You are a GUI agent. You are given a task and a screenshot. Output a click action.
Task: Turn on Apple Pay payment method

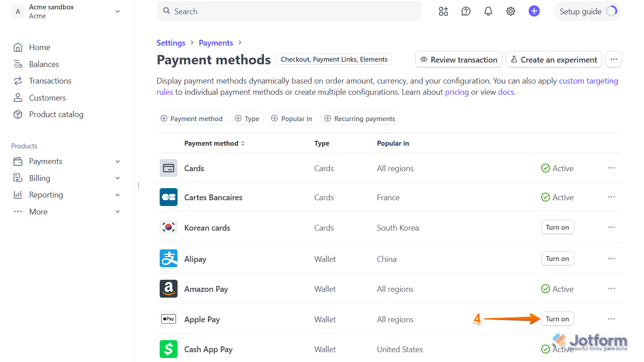557,319
